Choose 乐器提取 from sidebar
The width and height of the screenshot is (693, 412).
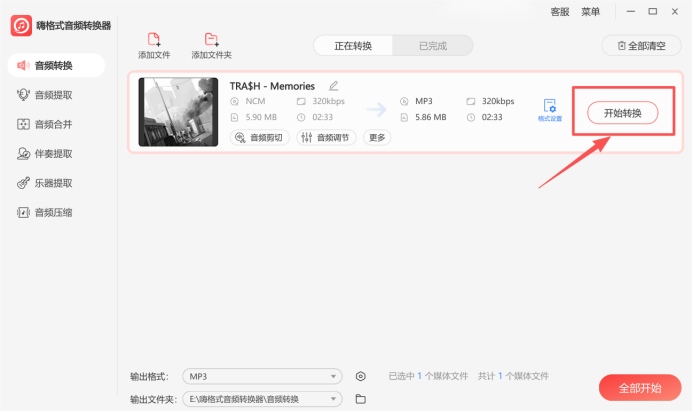click(x=44, y=183)
